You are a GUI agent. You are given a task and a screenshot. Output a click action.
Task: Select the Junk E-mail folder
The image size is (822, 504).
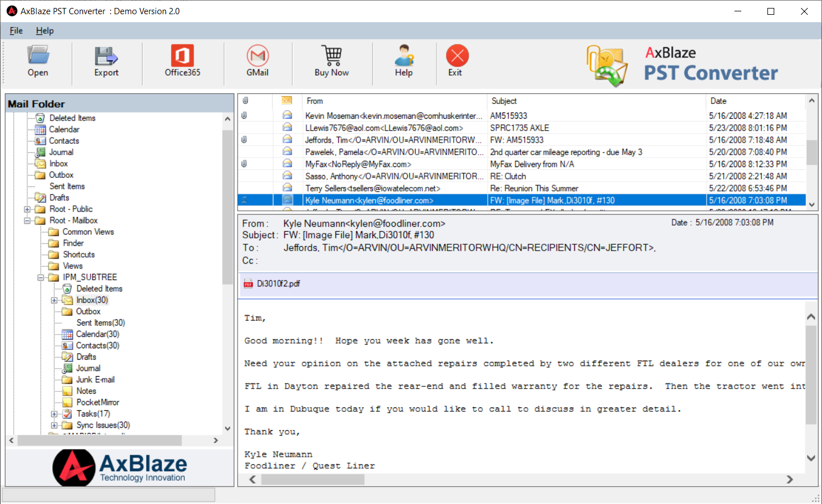click(96, 380)
